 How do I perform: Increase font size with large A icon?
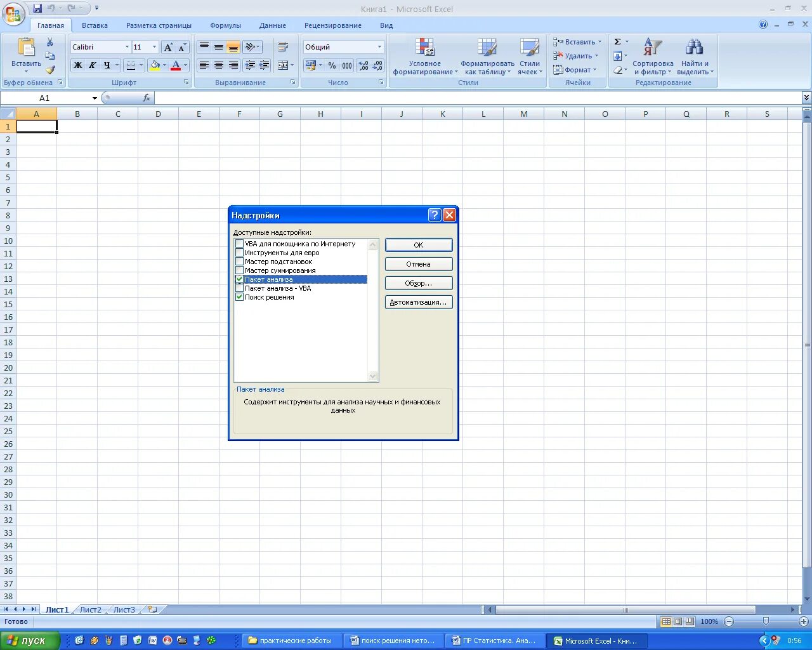tap(168, 47)
